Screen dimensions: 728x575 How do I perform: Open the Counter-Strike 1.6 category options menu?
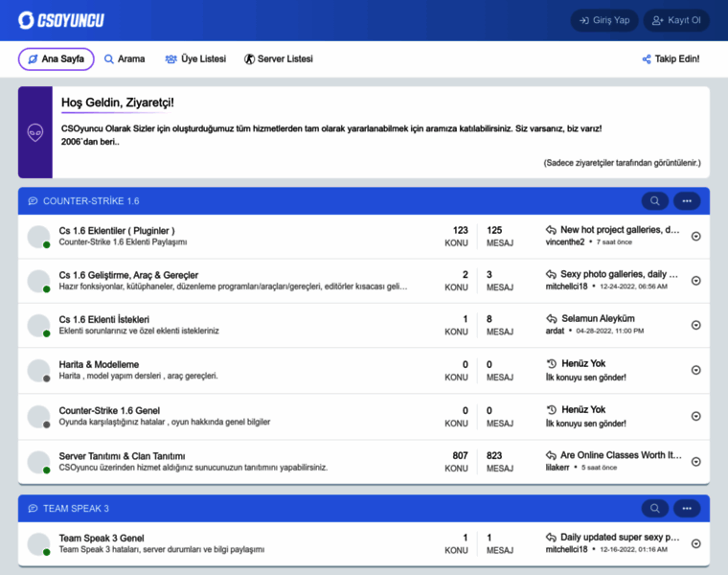687,201
